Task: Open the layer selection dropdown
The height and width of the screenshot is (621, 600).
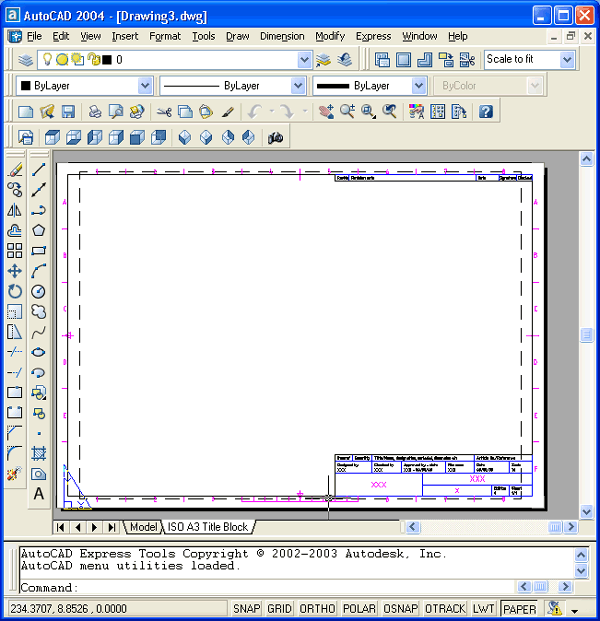Action: (305, 60)
